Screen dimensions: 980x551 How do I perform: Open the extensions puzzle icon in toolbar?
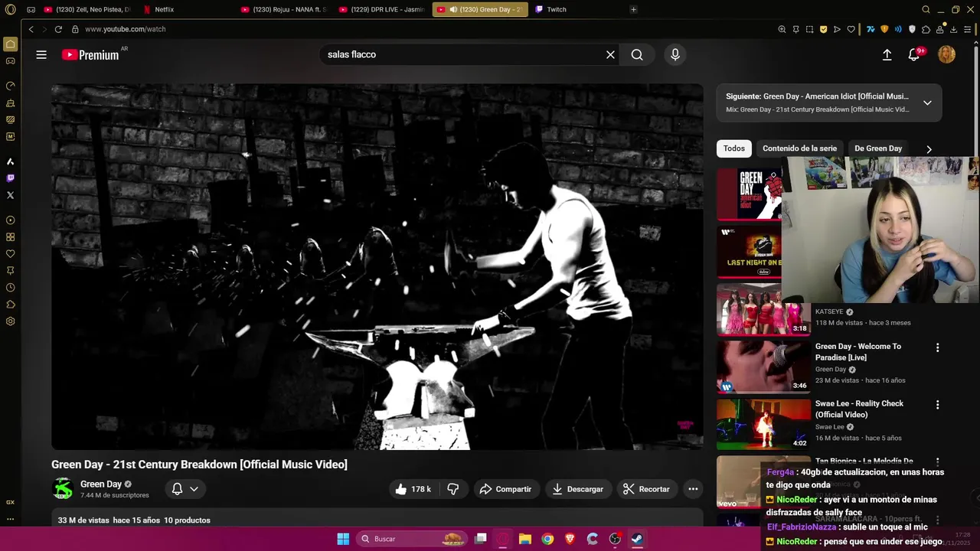[x=926, y=29]
